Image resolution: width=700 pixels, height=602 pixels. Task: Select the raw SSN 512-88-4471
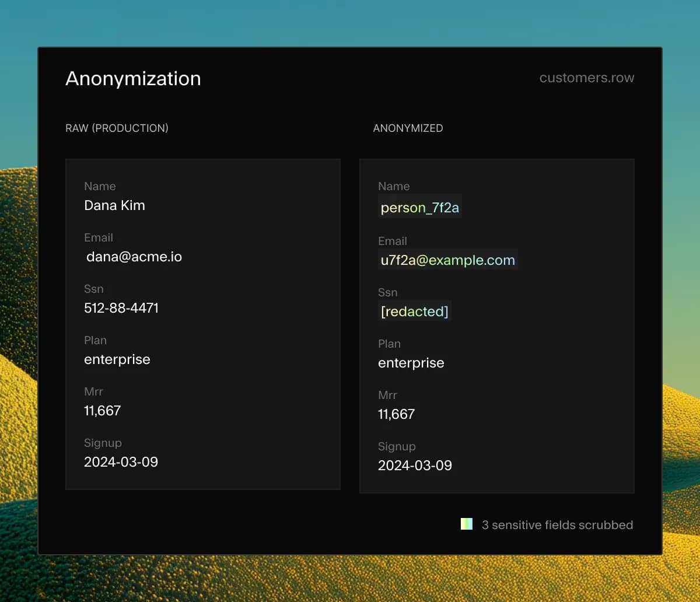tap(121, 308)
